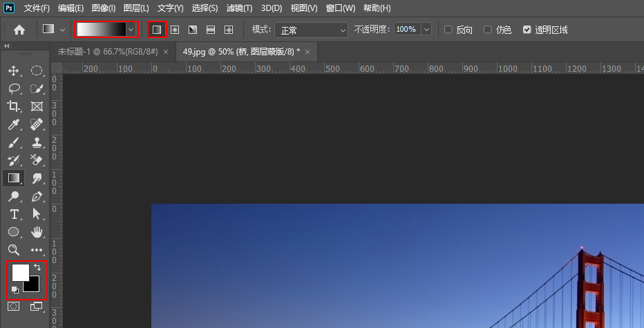The width and height of the screenshot is (644, 328).
Task: Expand the gradient picker dropdown arrow
Action: (x=131, y=30)
